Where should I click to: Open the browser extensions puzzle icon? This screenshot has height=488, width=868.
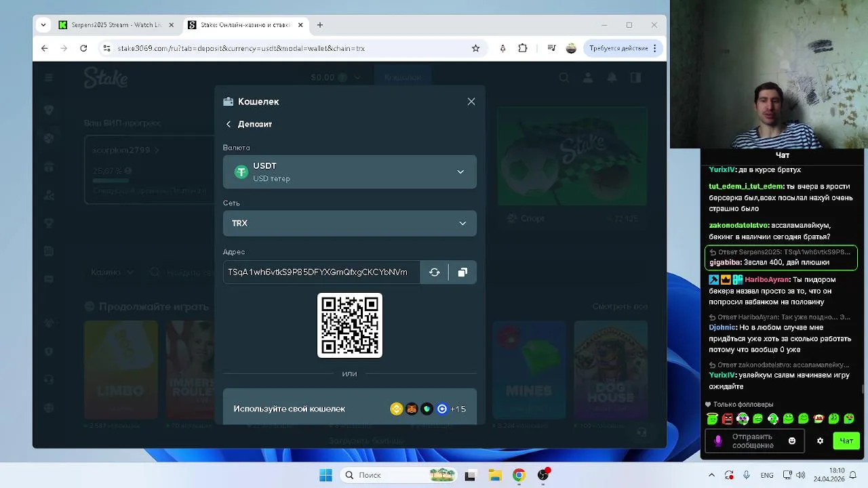[523, 48]
